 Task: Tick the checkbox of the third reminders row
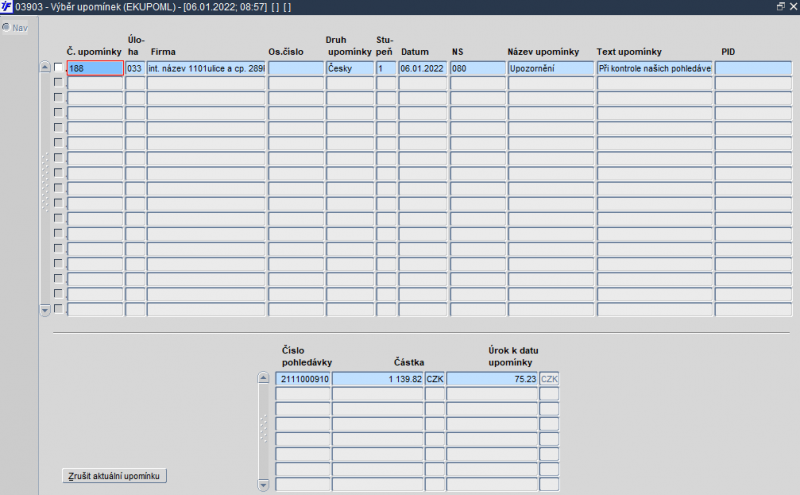[x=58, y=97]
